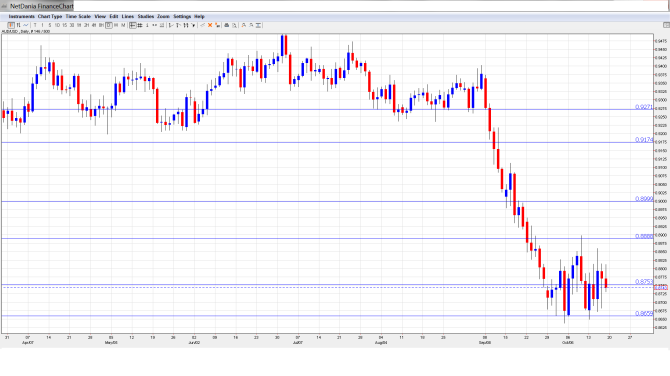Open the Time Scale menu
The width and height of the screenshot is (670, 376).
point(78,17)
